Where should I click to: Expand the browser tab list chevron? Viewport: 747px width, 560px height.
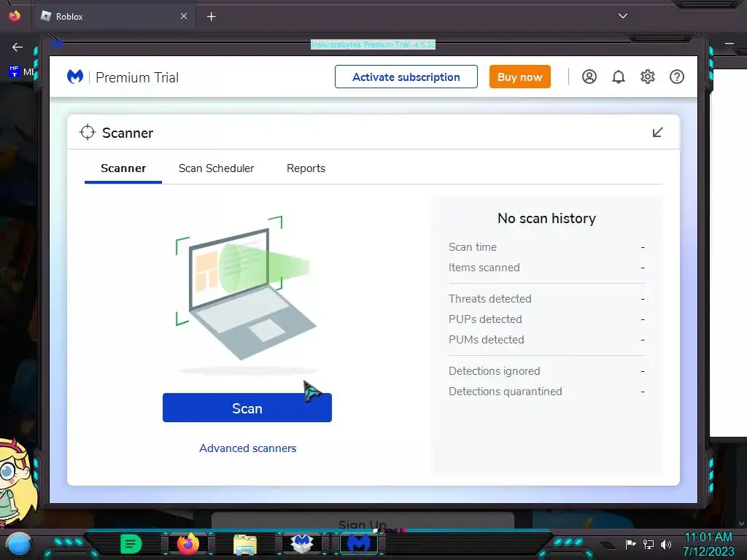coord(623,16)
